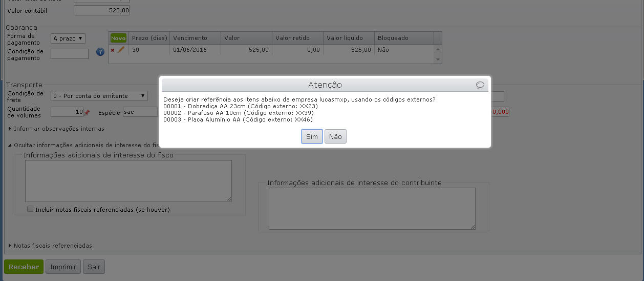Click the Bloqueado column header
644x281 pixels.
click(x=404, y=38)
